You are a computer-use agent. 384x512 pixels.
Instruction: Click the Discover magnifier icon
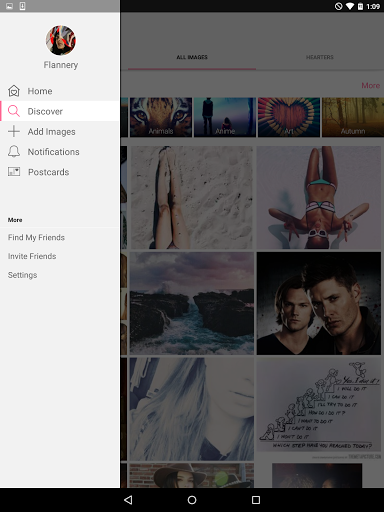click(14, 111)
